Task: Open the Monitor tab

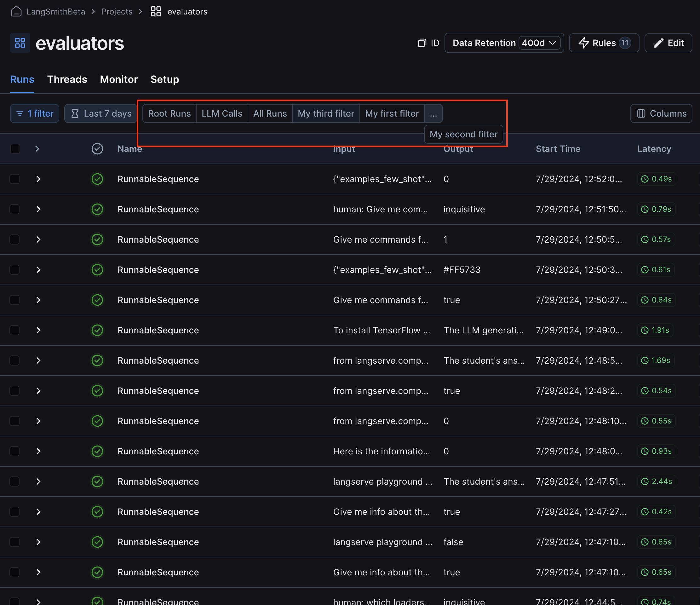Action: tap(118, 79)
